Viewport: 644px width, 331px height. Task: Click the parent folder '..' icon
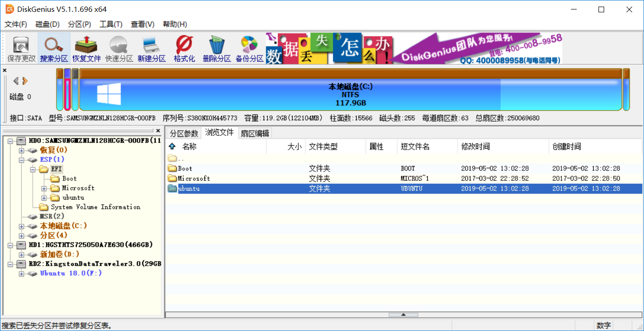click(x=172, y=159)
